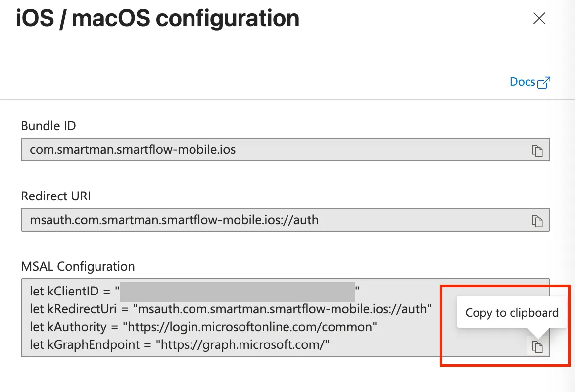Copy the Bundle ID to clipboard
575x392 pixels.
point(537,151)
